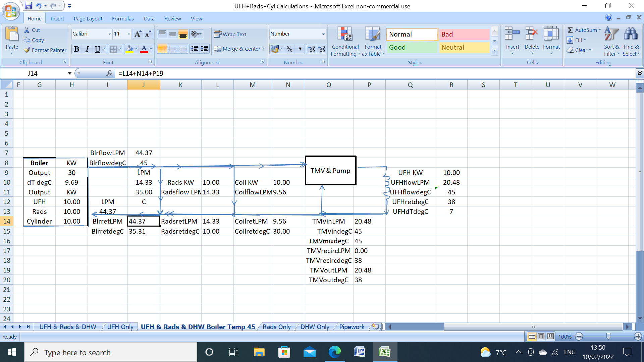
Task: Apply Percent Style format
Action: pyautogui.click(x=289, y=49)
